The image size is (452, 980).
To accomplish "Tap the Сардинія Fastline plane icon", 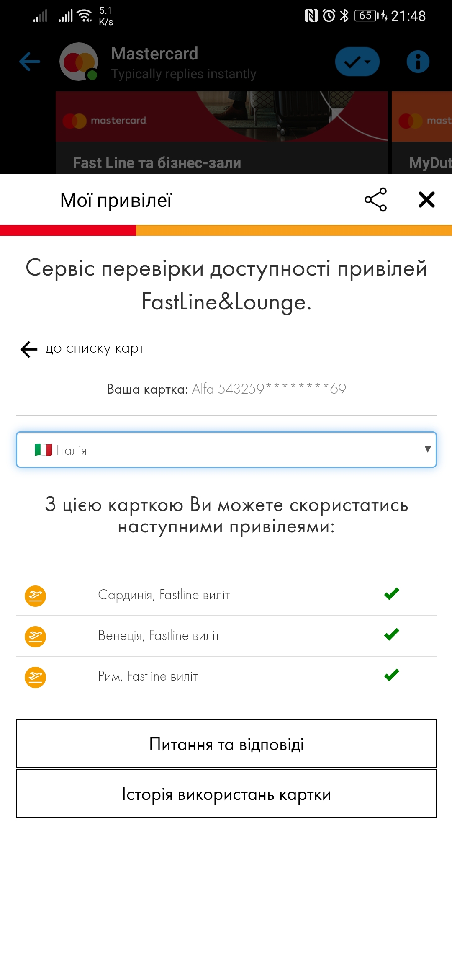I will [36, 596].
